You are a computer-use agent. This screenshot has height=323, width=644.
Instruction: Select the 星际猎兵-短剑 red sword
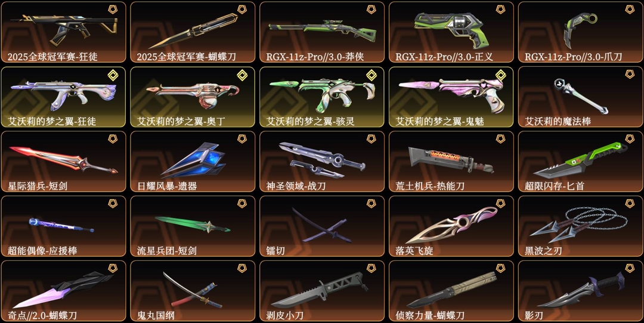pyautogui.click(x=64, y=160)
